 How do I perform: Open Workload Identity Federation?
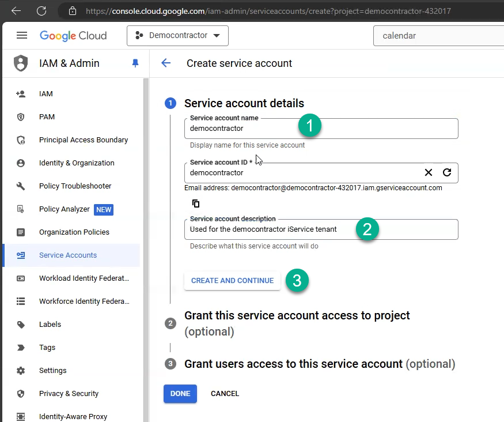84,278
